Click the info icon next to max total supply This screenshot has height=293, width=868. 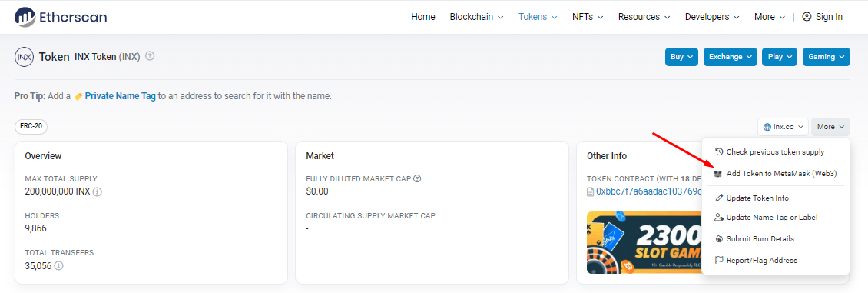pyautogui.click(x=98, y=191)
